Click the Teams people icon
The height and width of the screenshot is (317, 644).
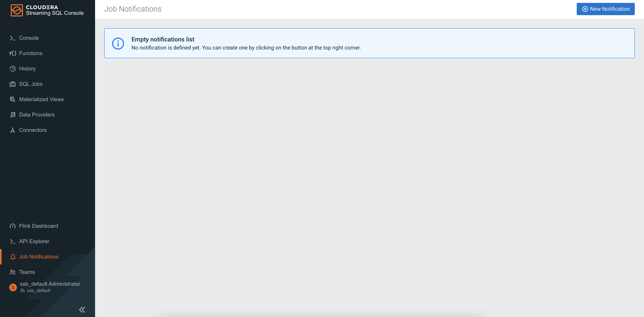(x=12, y=272)
